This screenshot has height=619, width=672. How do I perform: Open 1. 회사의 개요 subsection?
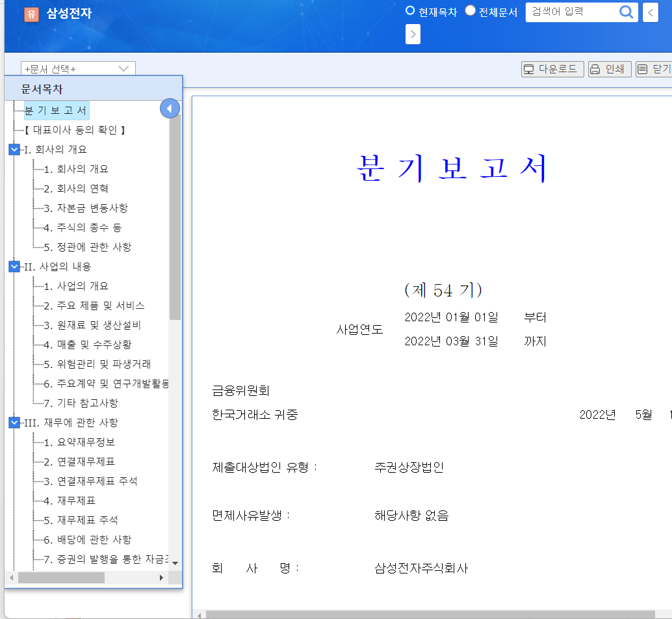[x=76, y=169]
